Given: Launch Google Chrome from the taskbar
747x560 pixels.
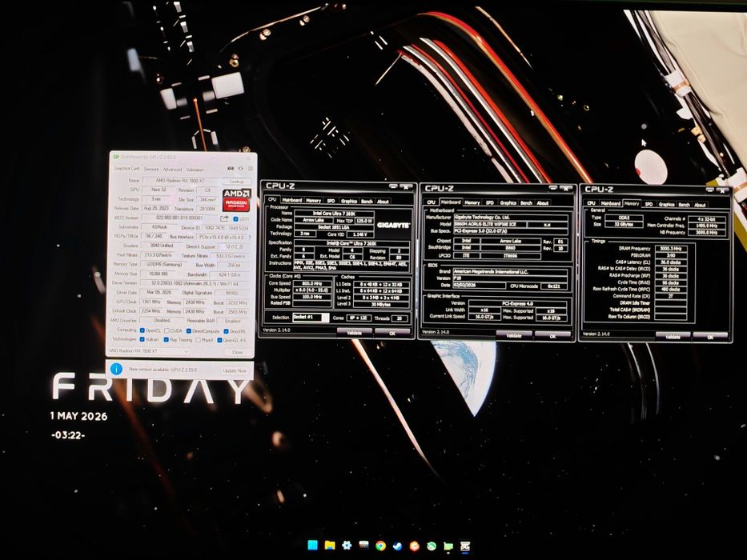Looking at the screenshot, I should coord(380,546).
